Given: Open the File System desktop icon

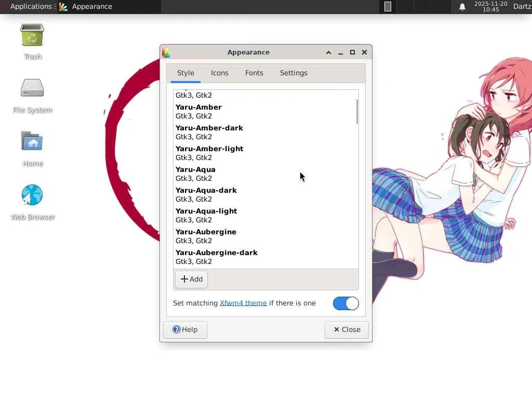Looking at the screenshot, I should 32,95.
